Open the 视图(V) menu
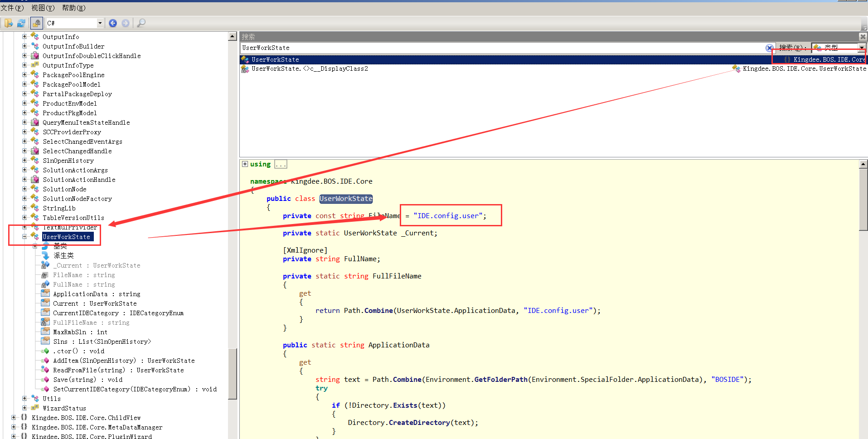Screen dimensions: 868x439 43,8
